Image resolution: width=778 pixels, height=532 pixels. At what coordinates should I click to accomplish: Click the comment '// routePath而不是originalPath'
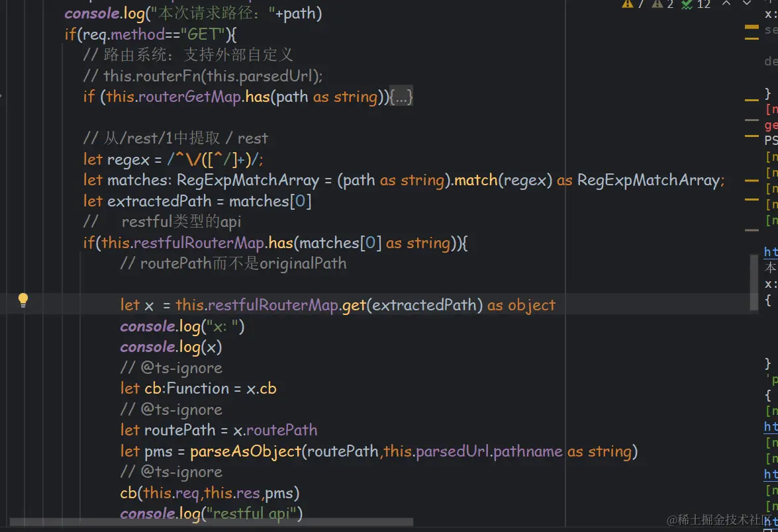233,263
